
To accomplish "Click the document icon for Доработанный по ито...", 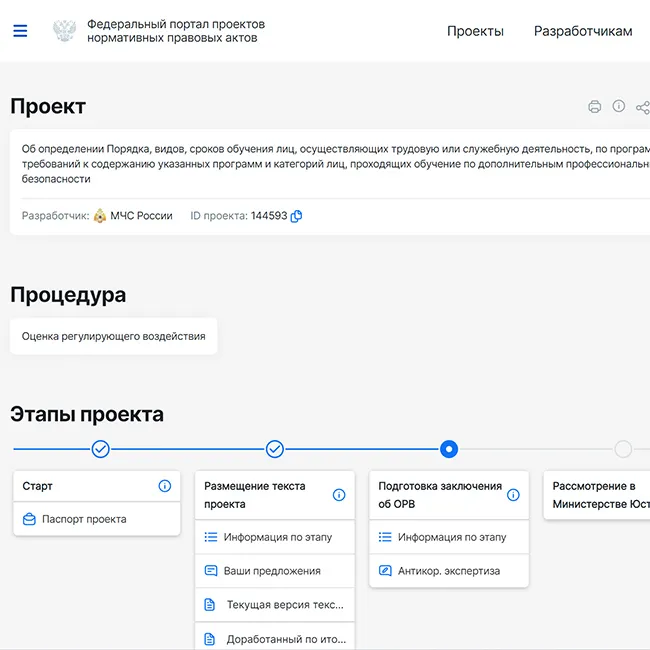I will coord(210,639).
